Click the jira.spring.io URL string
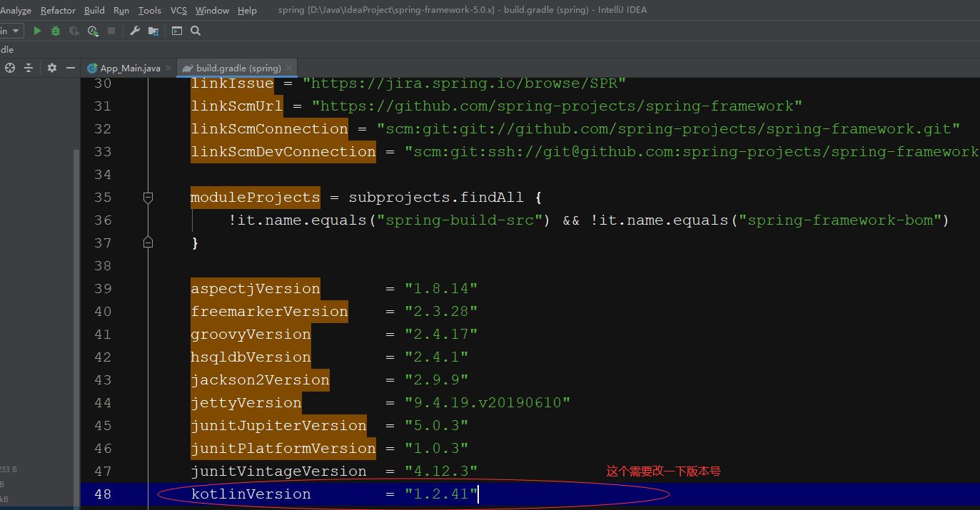 (x=465, y=83)
